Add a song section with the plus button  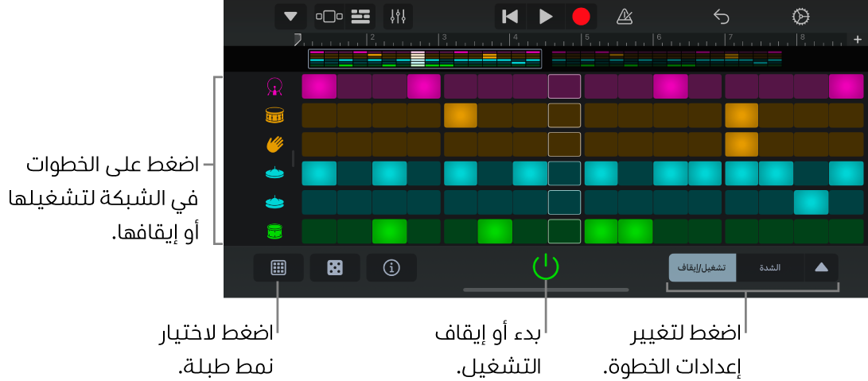(x=858, y=39)
